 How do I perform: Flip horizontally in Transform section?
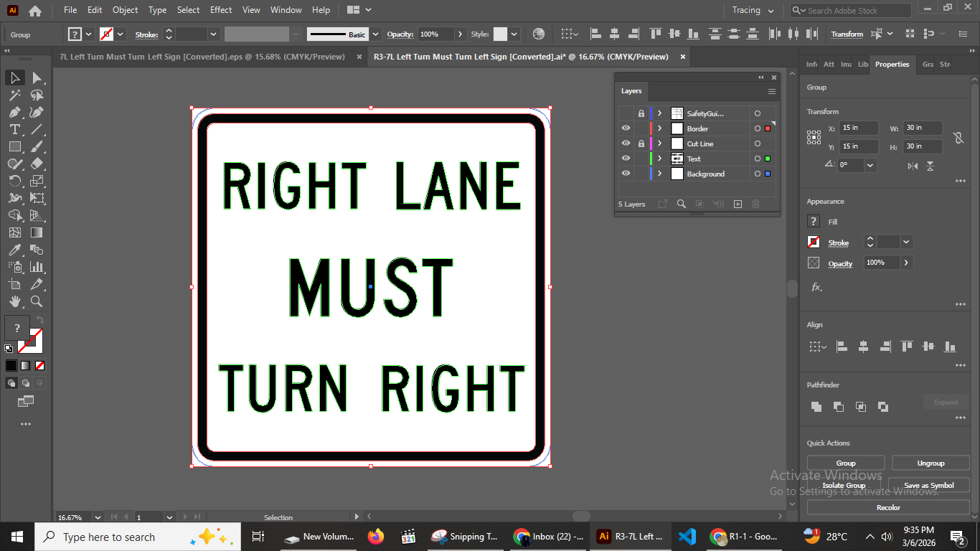913,166
